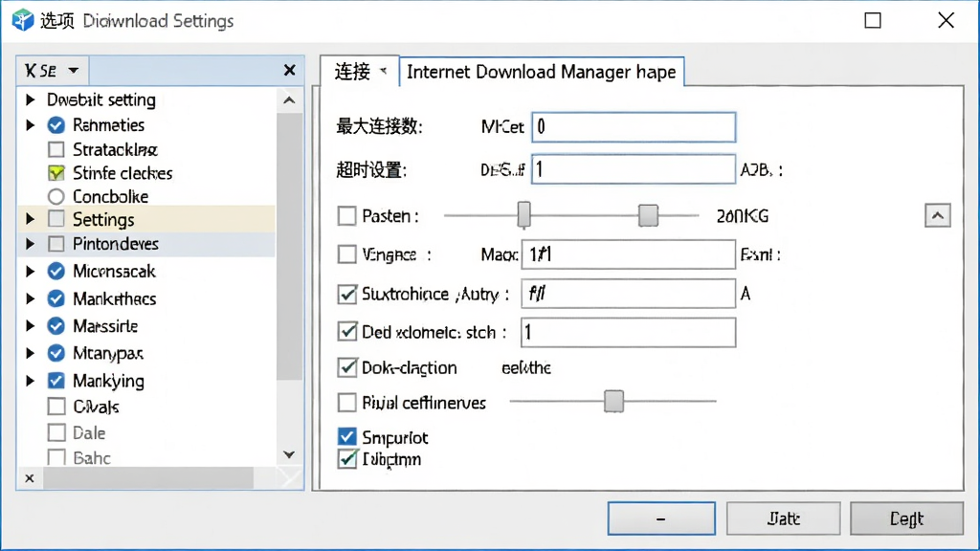Switch to the 连接 tab

[x=360, y=71]
